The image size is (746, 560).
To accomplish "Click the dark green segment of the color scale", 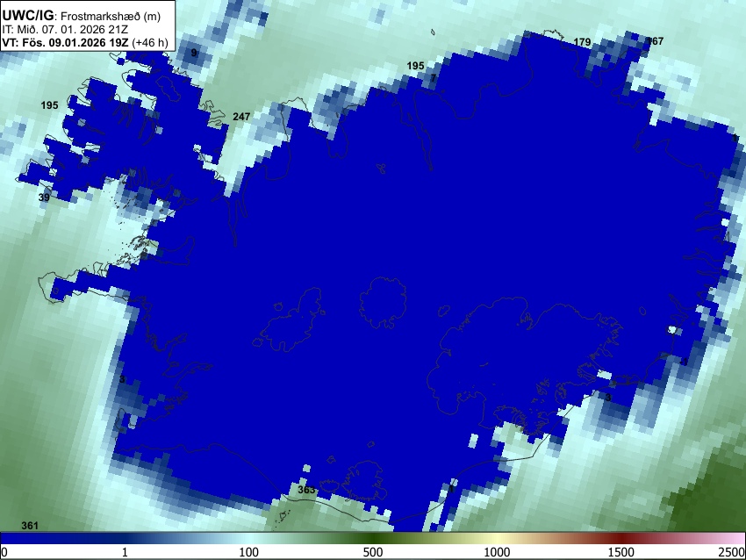I will pos(373,538).
